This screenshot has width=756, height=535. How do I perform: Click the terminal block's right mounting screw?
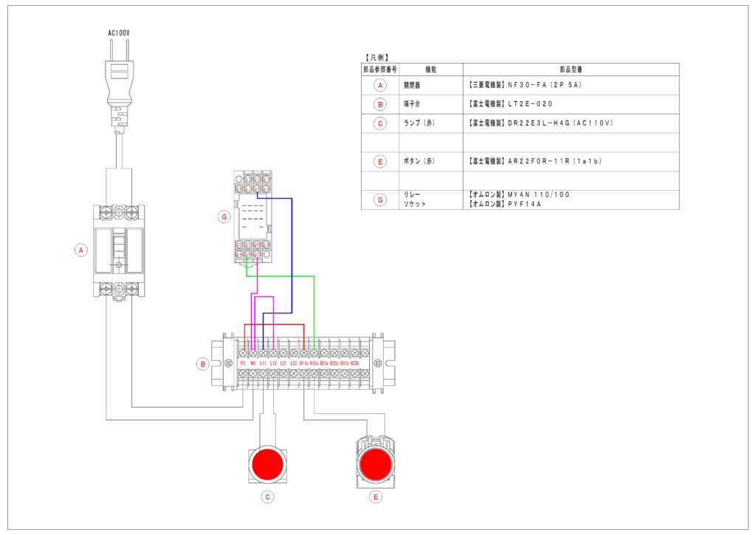tap(378, 363)
